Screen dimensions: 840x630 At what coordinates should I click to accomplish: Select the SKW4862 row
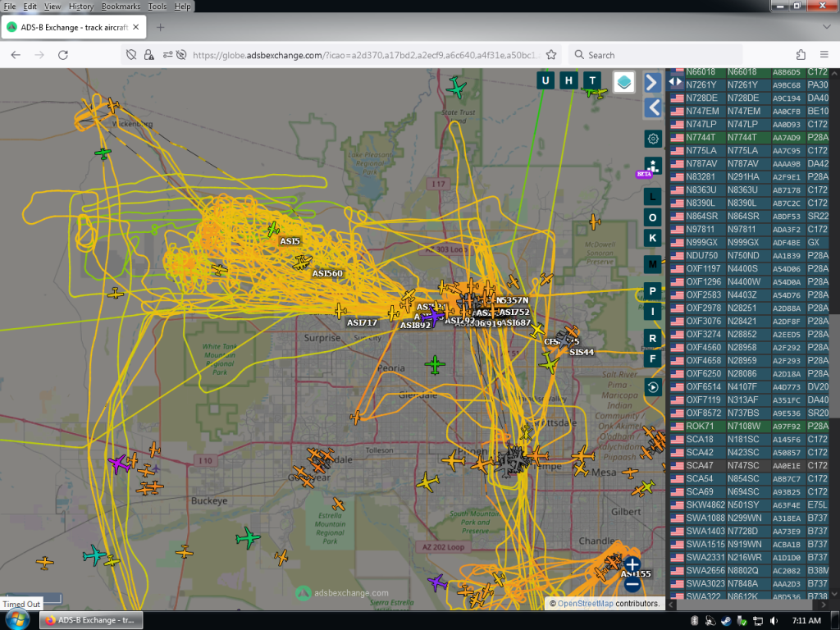[x=749, y=505]
